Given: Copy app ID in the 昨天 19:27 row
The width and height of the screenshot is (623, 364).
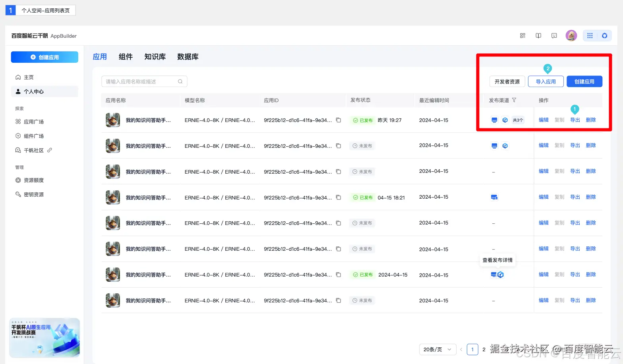Looking at the screenshot, I should coord(339,120).
